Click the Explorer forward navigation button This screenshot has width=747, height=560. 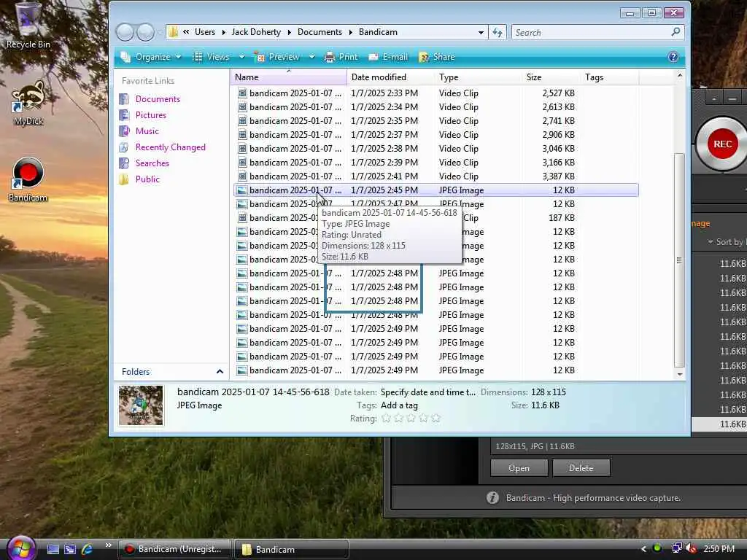tap(145, 32)
